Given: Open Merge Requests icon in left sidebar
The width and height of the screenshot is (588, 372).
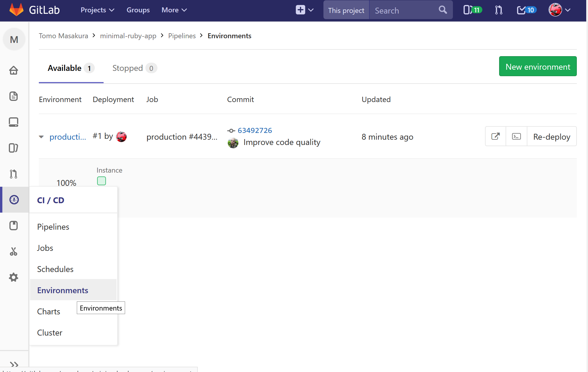Looking at the screenshot, I should [x=14, y=174].
